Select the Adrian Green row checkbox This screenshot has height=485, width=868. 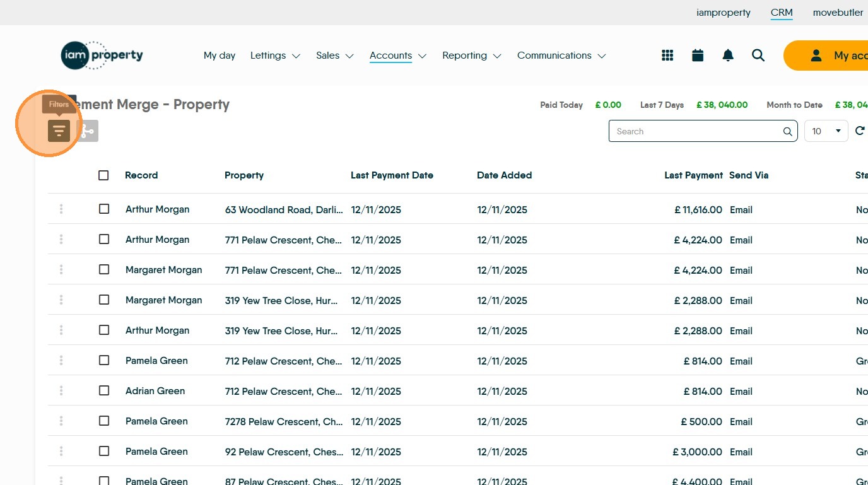(104, 390)
